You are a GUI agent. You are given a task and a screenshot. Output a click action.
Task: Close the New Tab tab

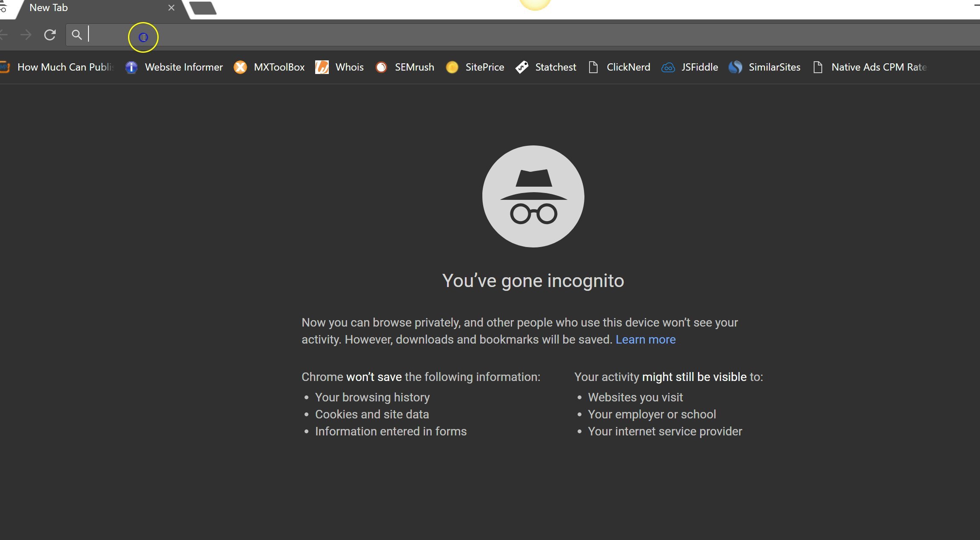click(171, 8)
